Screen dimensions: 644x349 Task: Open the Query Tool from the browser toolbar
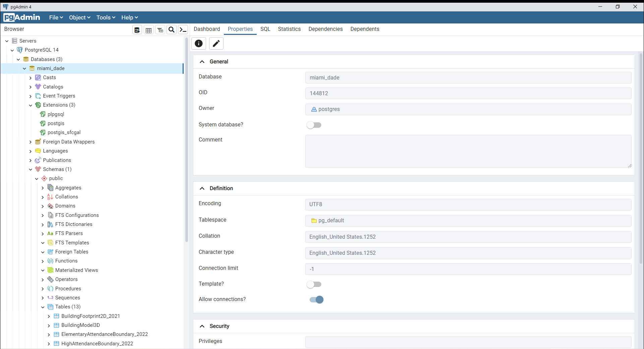(137, 30)
